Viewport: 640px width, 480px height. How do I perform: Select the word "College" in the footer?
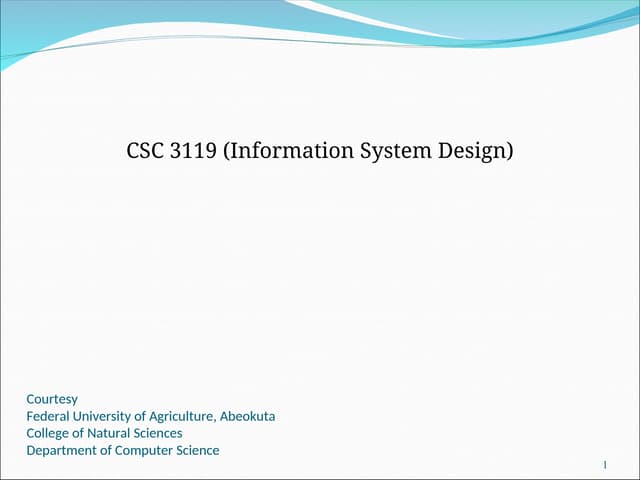[x=47, y=433]
